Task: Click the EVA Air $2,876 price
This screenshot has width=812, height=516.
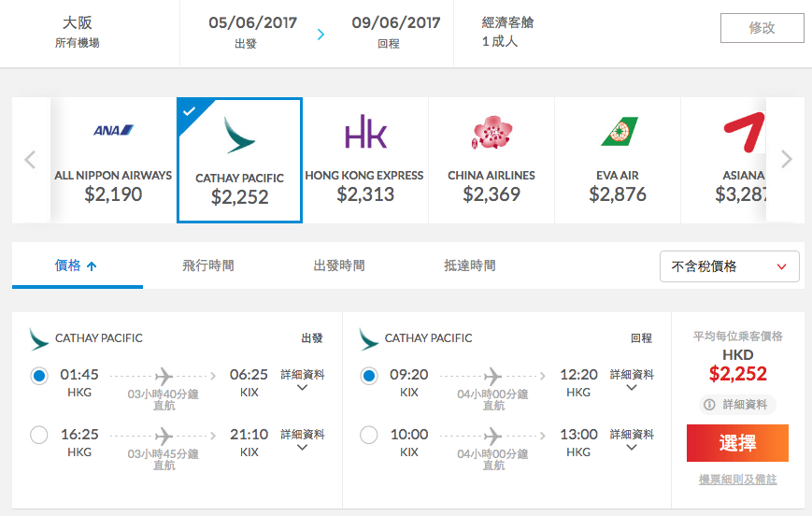Action: pos(618,194)
